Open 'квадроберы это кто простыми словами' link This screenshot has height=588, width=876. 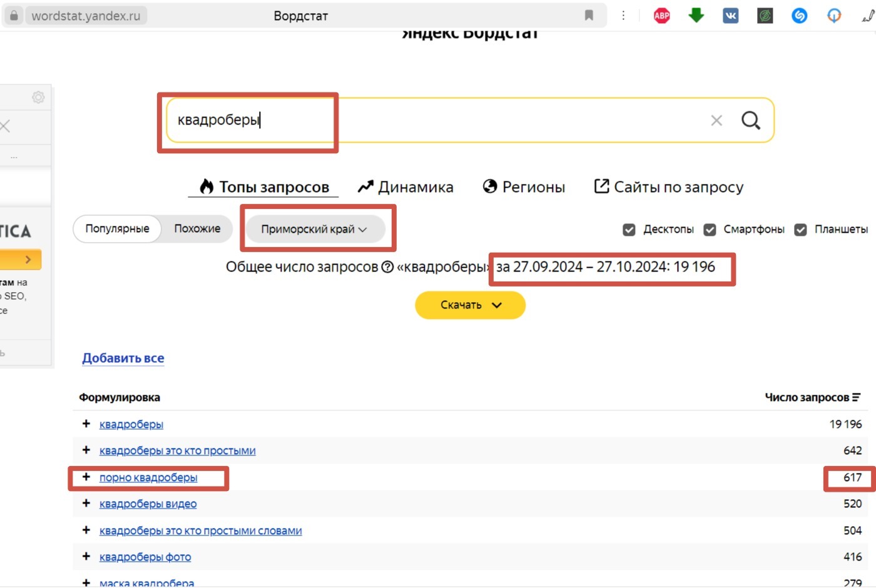[x=200, y=530]
